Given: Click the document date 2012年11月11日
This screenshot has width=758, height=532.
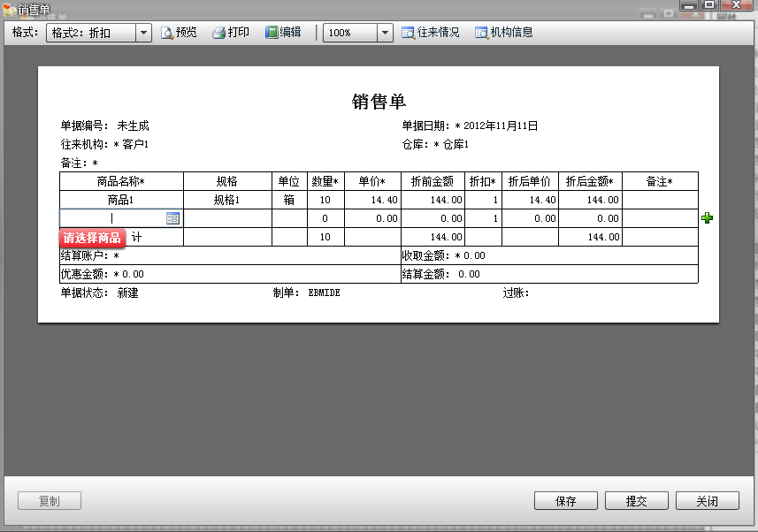Looking at the screenshot, I should 501,126.
